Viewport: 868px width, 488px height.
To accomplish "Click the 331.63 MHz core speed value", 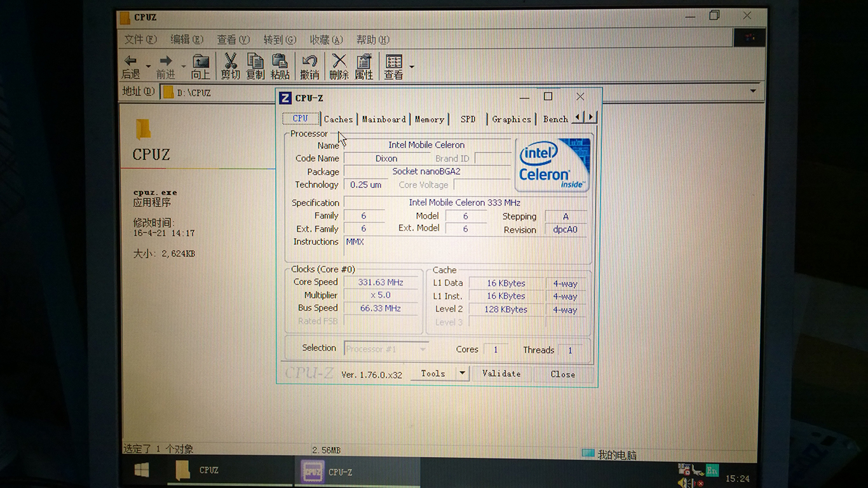I will pos(381,282).
